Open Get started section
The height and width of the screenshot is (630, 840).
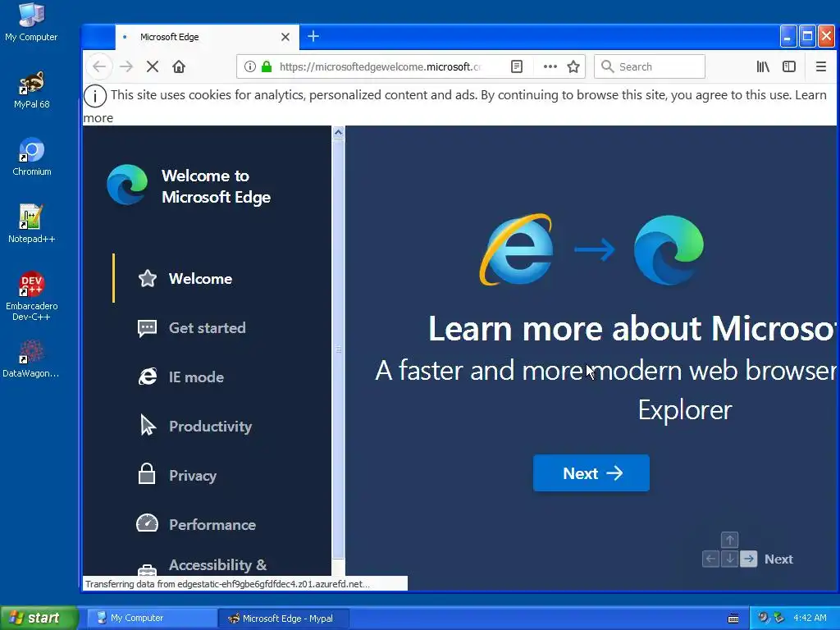pyautogui.click(x=208, y=328)
